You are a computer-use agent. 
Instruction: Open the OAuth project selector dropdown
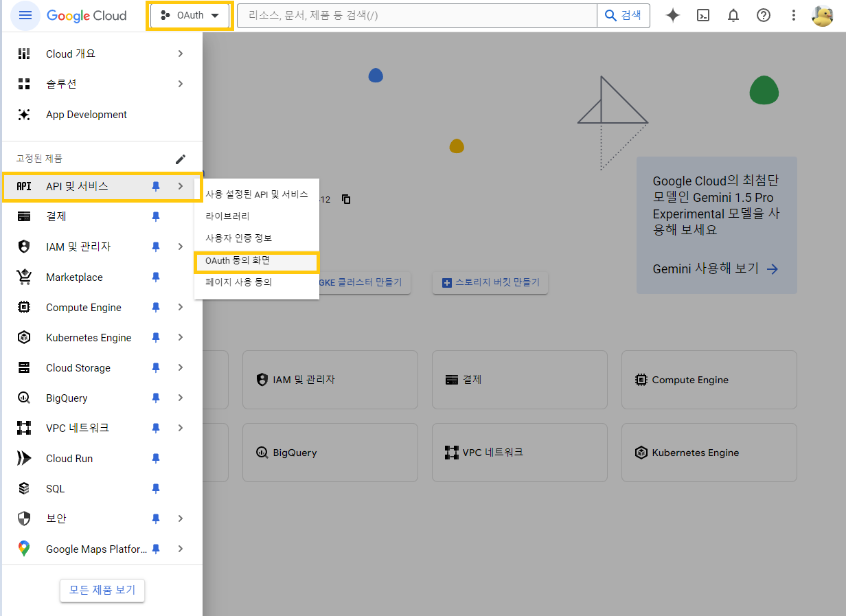[190, 16]
